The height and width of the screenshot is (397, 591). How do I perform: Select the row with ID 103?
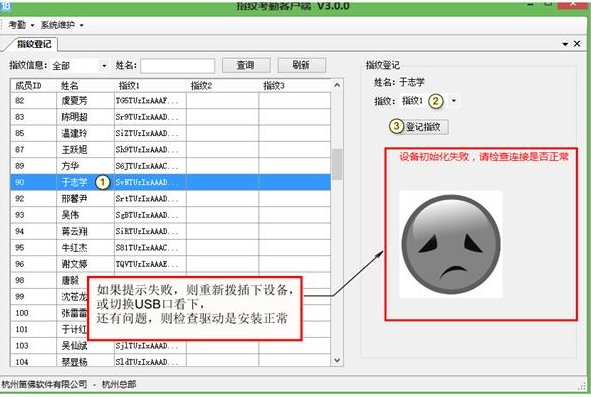pyautogui.click(x=170, y=345)
